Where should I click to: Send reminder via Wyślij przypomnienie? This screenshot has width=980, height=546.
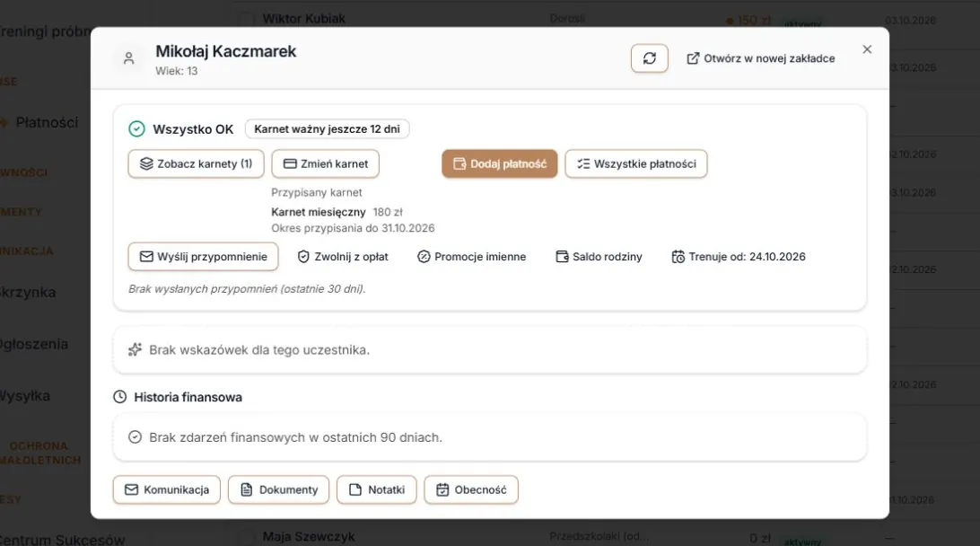(x=203, y=257)
